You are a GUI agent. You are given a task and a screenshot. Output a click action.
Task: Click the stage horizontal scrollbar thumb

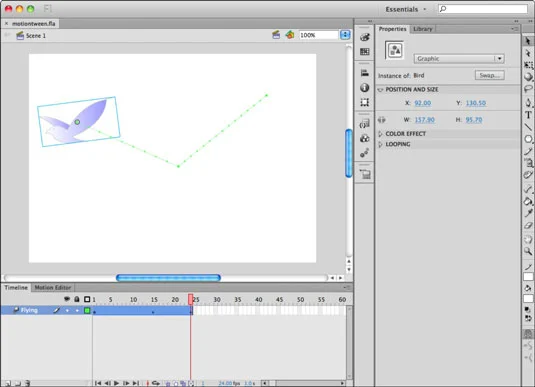coord(168,278)
